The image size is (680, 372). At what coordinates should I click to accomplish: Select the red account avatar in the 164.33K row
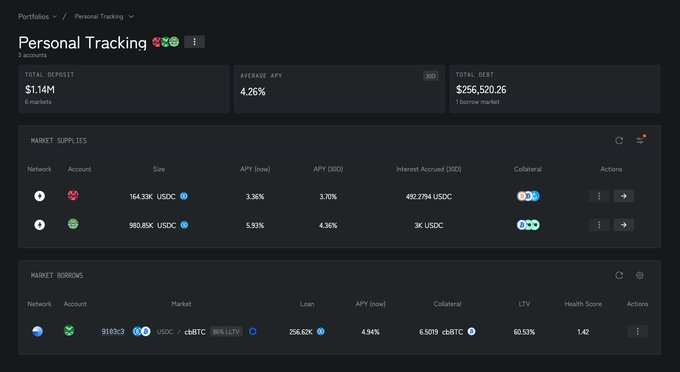pyautogui.click(x=73, y=195)
